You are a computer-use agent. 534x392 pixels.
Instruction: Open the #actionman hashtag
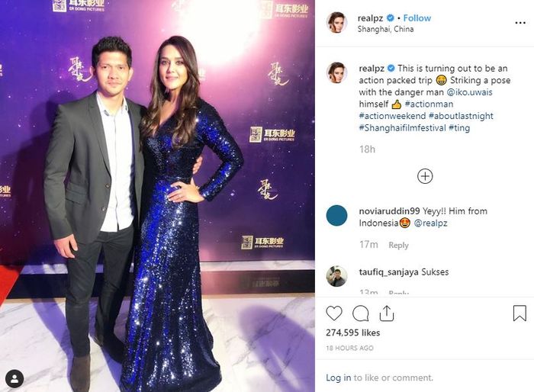[429, 104]
